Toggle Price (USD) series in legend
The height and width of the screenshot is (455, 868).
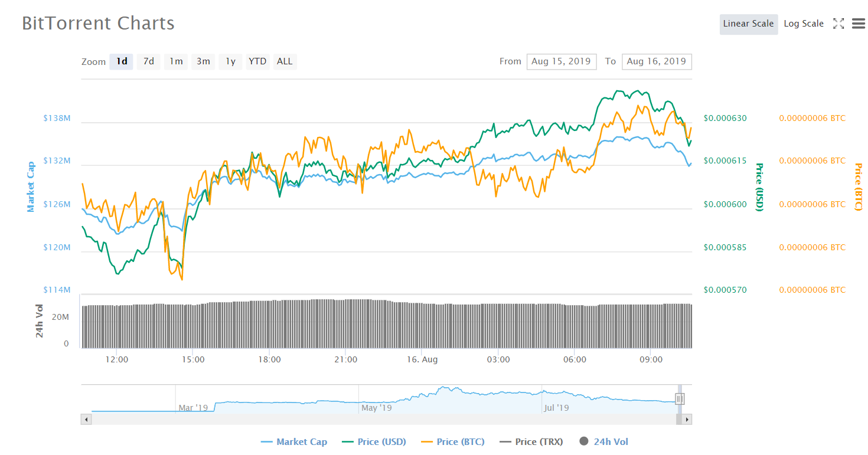pos(374,442)
